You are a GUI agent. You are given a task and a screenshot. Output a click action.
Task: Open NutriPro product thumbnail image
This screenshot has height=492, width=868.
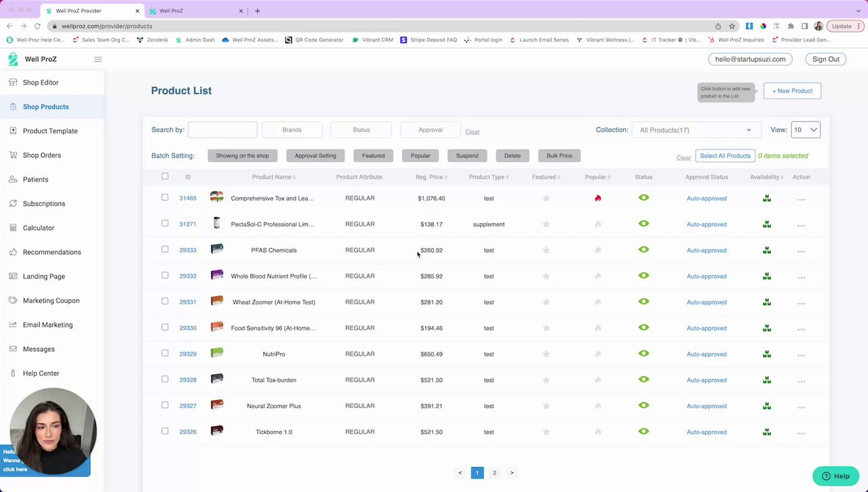click(216, 352)
